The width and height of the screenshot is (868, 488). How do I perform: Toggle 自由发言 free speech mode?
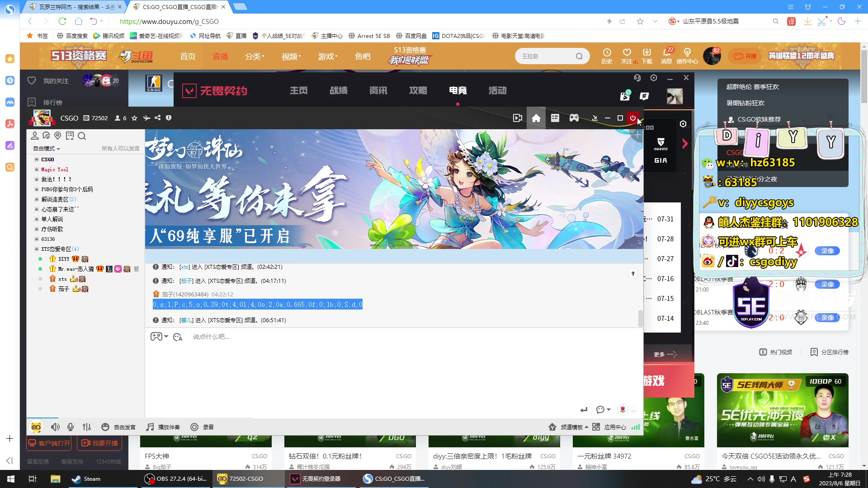click(x=118, y=427)
